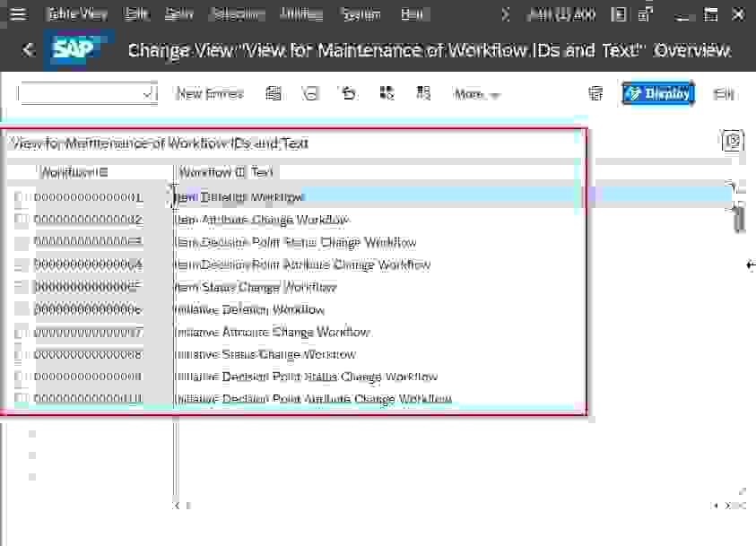This screenshot has width=756, height=546.
Task: Click the Select All toolbar icon
Action: coord(387,93)
